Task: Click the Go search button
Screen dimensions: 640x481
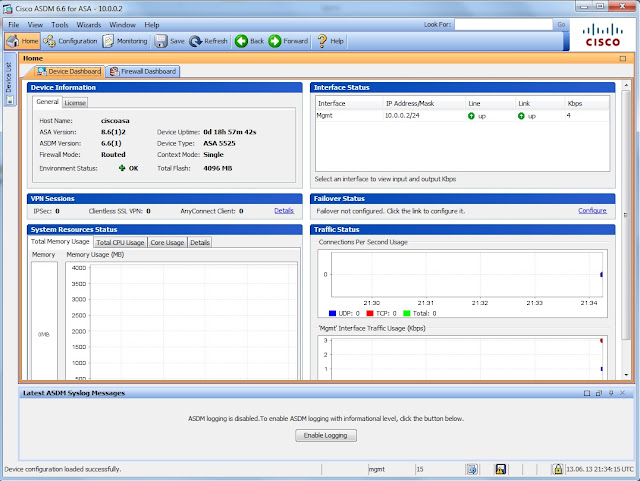Action: pos(562,25)
